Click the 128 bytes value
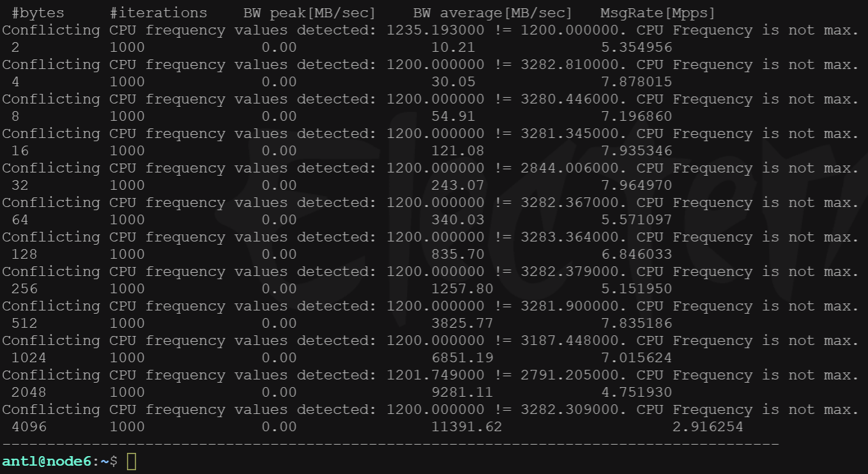The width and height of the screenshot is (868, 474). [24, 254]
